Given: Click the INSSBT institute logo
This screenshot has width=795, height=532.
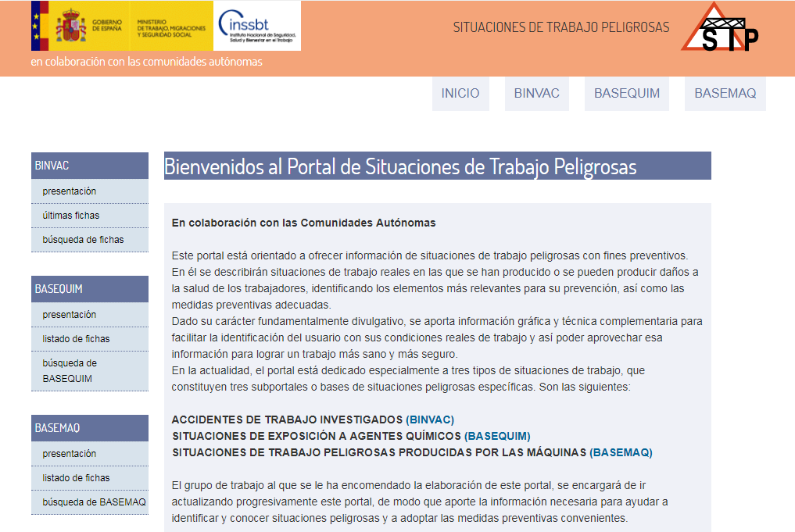Looking at the screenshot, I should pos(257,26).
